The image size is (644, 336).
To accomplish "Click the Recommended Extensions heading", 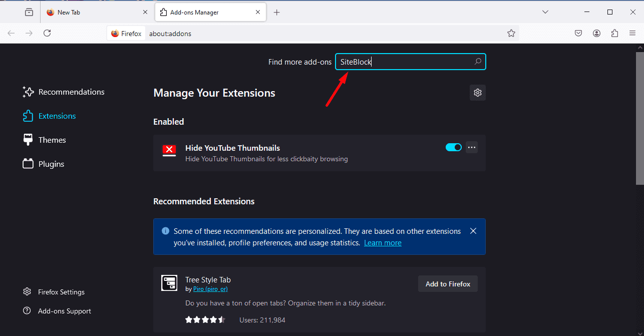I will pos(204,201).
